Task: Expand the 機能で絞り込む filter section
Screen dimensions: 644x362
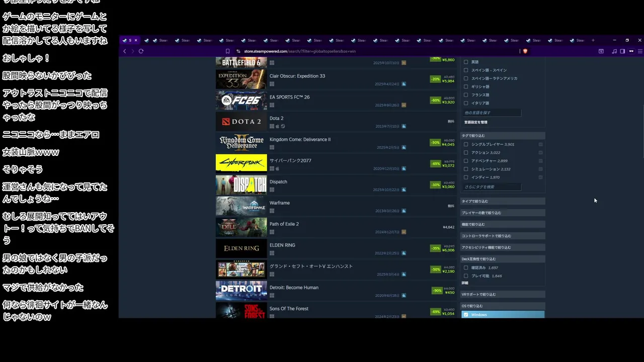Action: pyautogui.click(x=503, y=224)
